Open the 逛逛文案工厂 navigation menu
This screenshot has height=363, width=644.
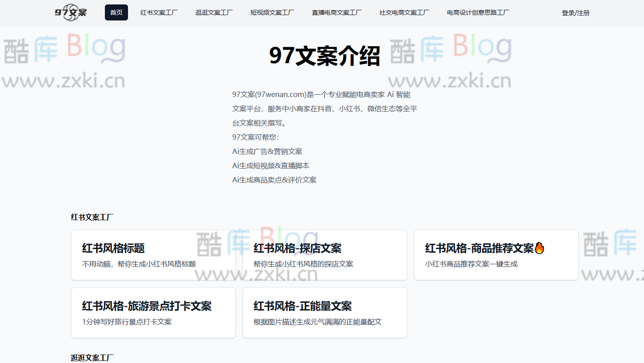point(214,12)
